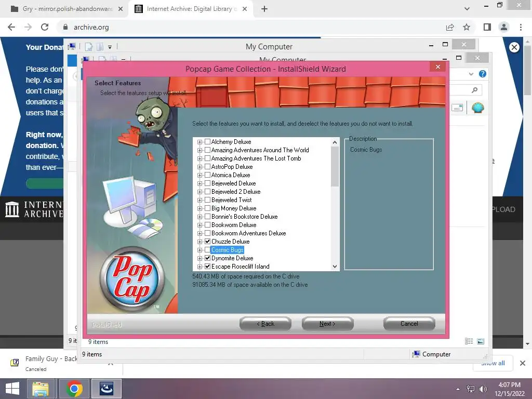The height and width of the screenshot is (399, 532).
Task: Go forward in browser history
Action: point(28,27)
